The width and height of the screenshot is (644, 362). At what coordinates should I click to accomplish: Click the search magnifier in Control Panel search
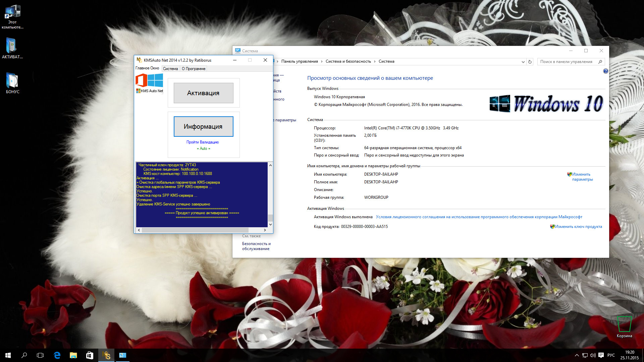[x=600, y=62]
